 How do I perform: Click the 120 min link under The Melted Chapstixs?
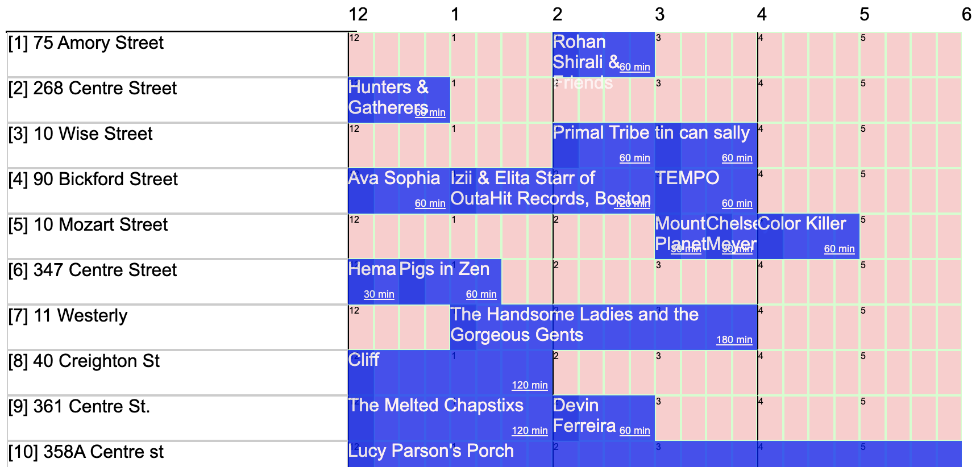click(529, 431)
